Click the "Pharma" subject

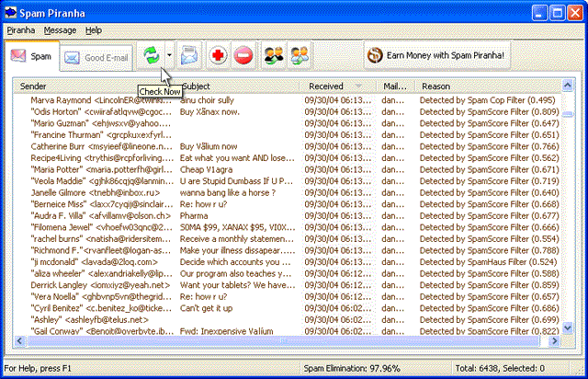tap(194, 216)
